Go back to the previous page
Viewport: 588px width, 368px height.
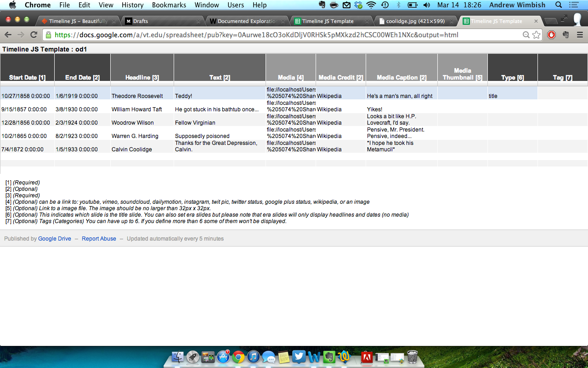click(x=8, y=35)
